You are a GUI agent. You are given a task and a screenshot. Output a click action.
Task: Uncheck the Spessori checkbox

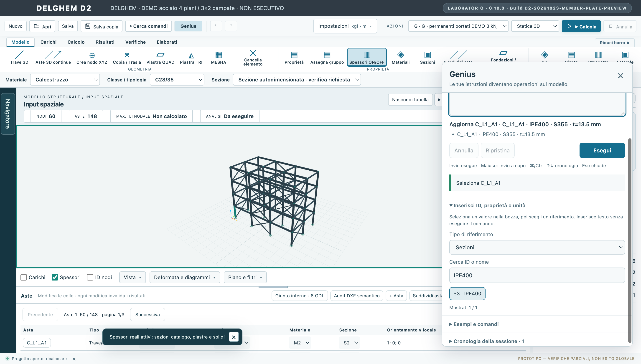[x=55, y=277]
